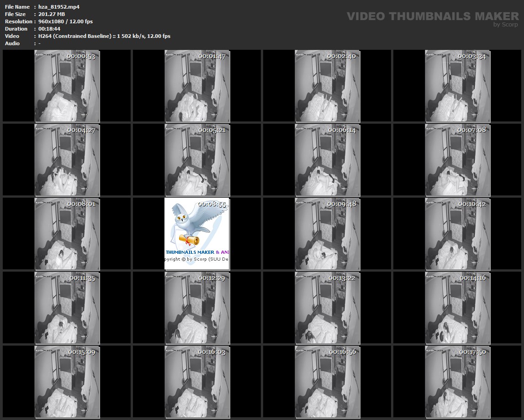
Task: Open the thumbnail stamped 00:11:35
Action: (67, 308)
